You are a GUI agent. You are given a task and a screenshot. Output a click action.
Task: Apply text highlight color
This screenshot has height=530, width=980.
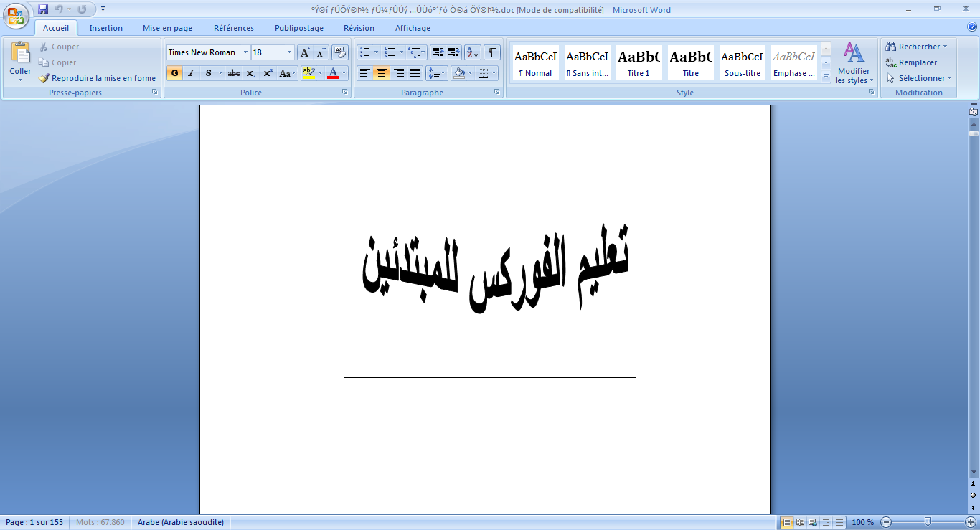pyautogui.click(x=308, y=73)
